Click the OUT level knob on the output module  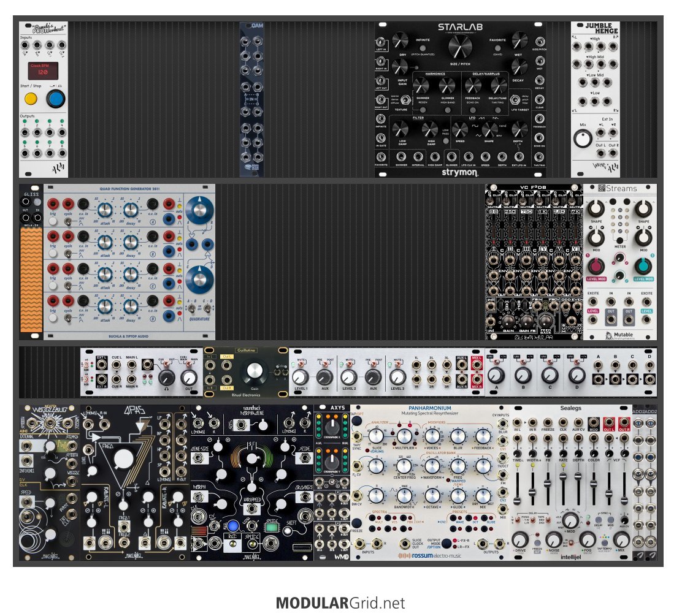[x=188, y=377]
